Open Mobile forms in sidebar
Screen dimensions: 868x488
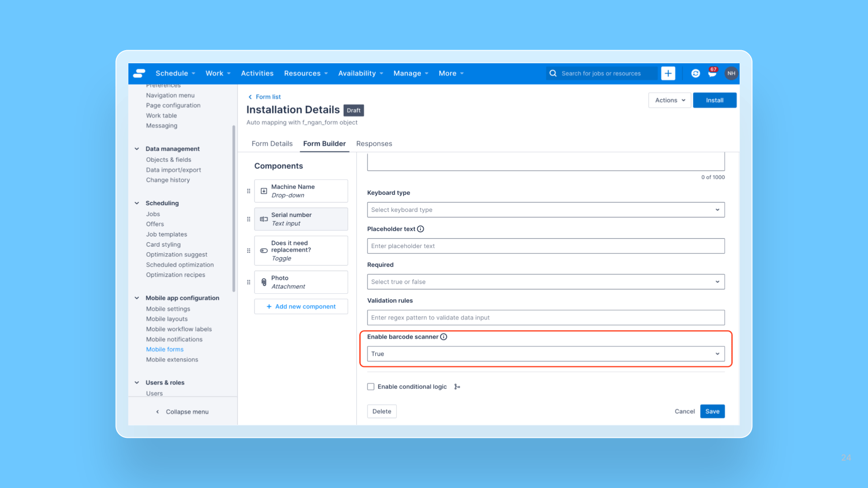[x=165, y=350]
